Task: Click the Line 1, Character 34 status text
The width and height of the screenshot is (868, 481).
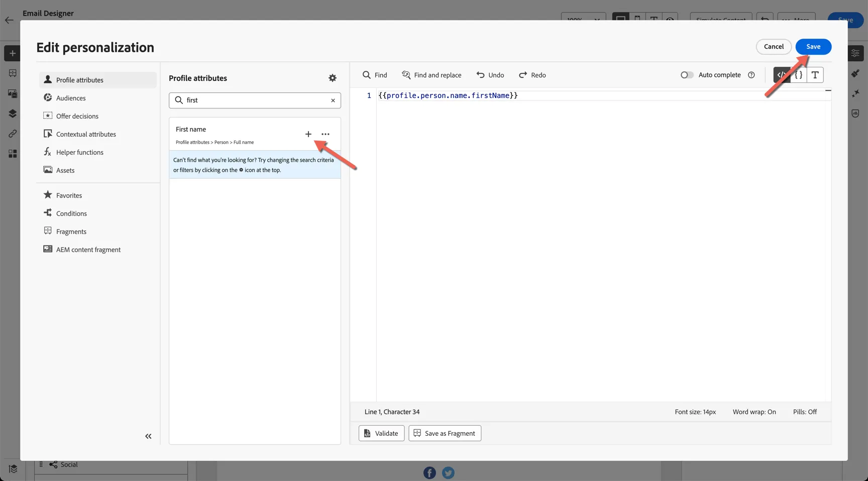Action: tap(392, 412)
